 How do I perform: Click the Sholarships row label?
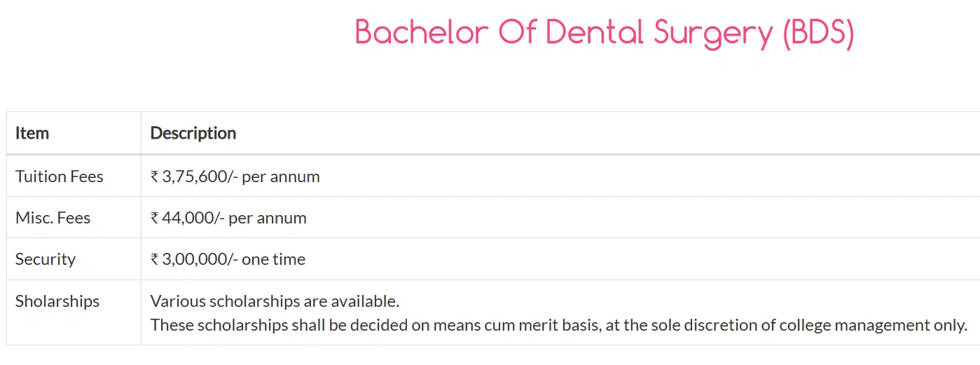pos(57,301)
